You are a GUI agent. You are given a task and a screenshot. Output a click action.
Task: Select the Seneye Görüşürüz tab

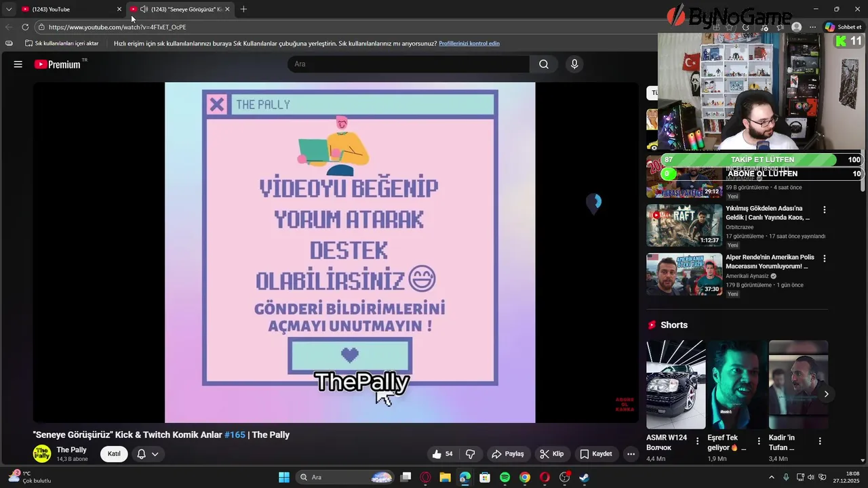tap(180, 9)
